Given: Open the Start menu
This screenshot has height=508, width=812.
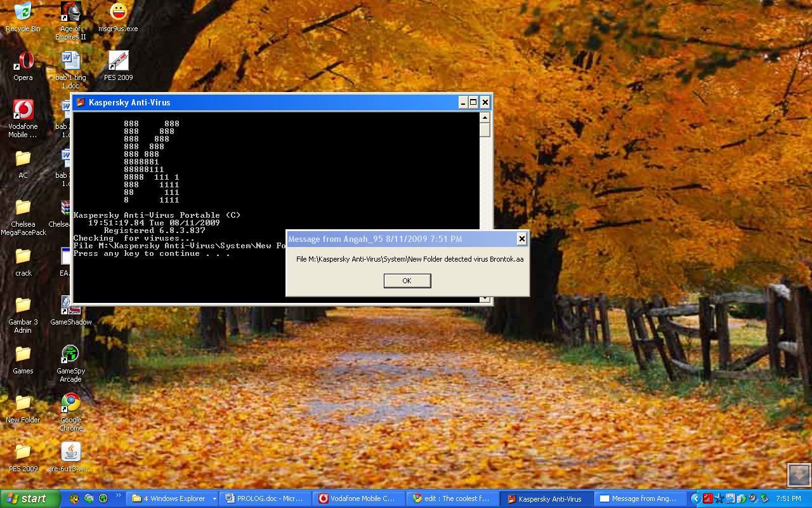Looking at the screenshot, I should (29, 498).
